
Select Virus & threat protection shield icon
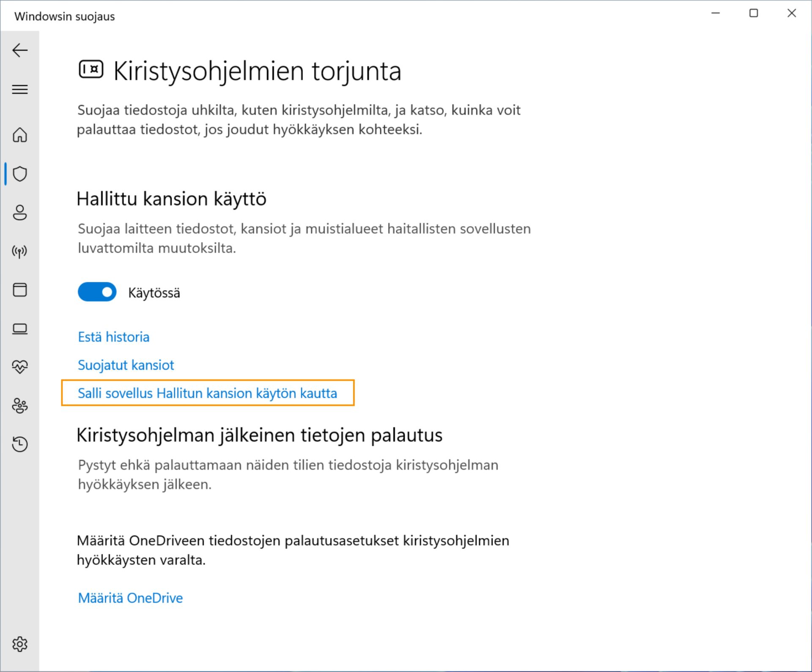point(20,174)
